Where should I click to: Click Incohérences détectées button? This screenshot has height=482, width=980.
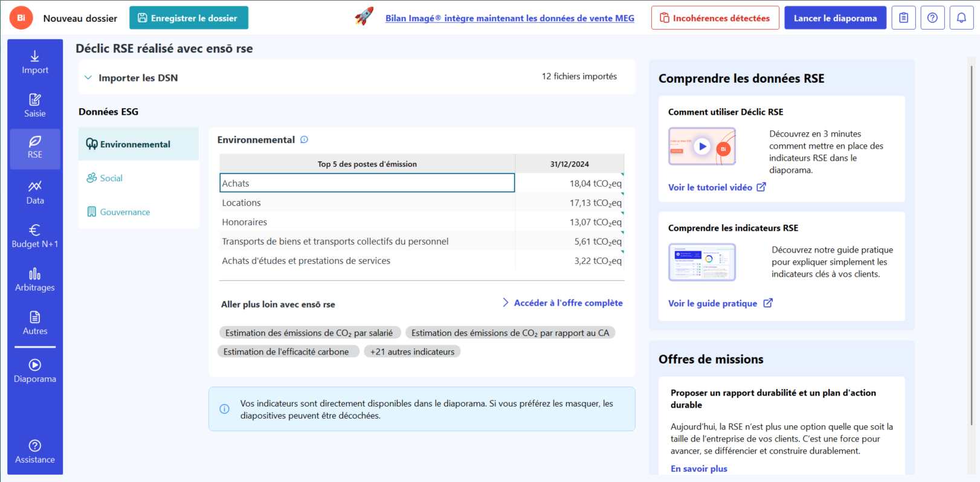pos(715,18)
